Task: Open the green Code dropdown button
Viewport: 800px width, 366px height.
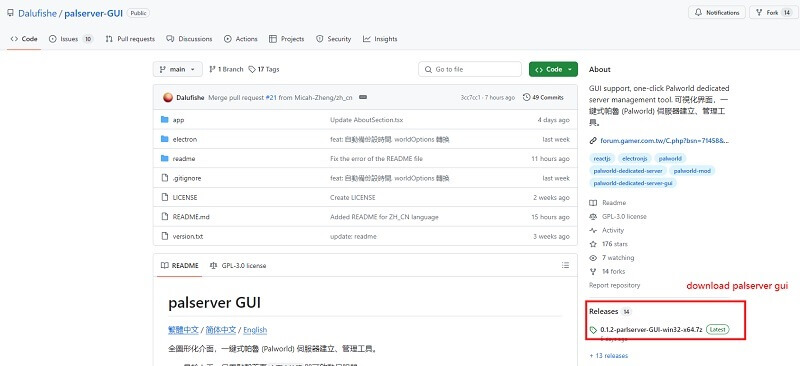Action: (554, 69)
